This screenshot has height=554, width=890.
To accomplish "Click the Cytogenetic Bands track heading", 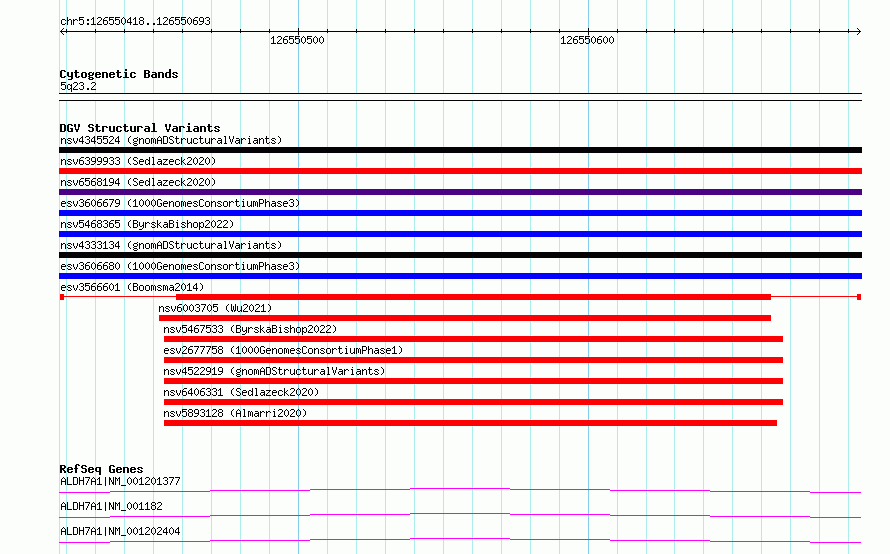I will point(119,74).
